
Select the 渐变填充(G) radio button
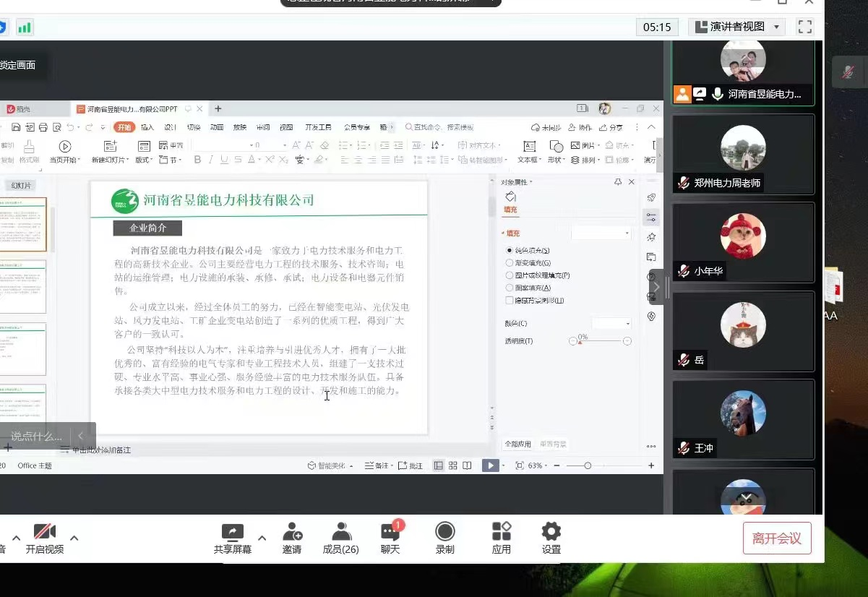click(510, 263)
